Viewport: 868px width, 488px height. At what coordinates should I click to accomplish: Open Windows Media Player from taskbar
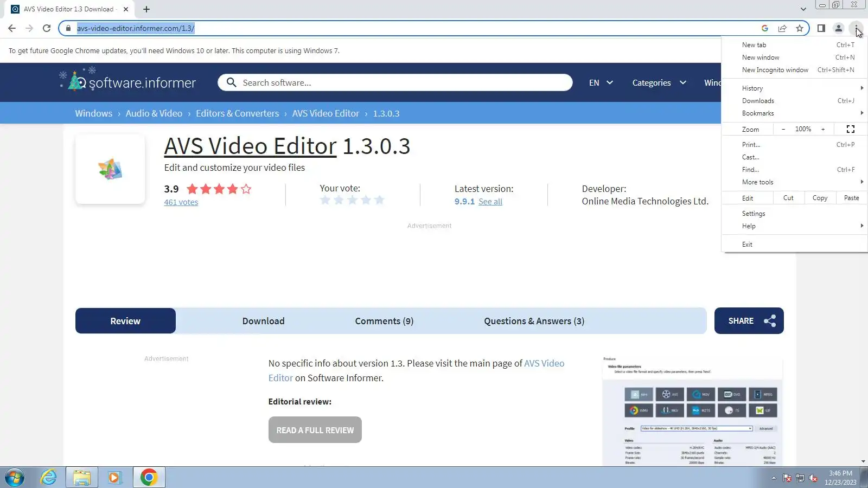click(x=114, y=478)
